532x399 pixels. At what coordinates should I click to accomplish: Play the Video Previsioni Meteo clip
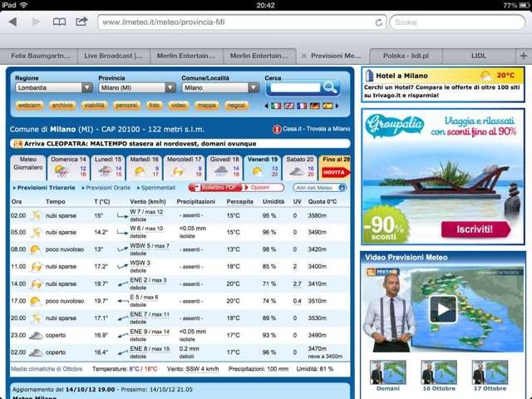[443, 309]
